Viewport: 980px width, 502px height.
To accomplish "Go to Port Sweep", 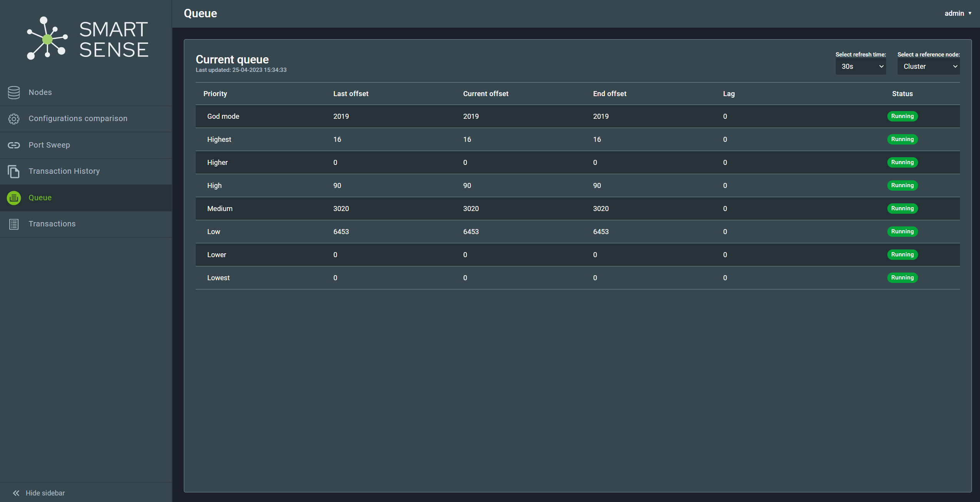I will click(86, 145).
